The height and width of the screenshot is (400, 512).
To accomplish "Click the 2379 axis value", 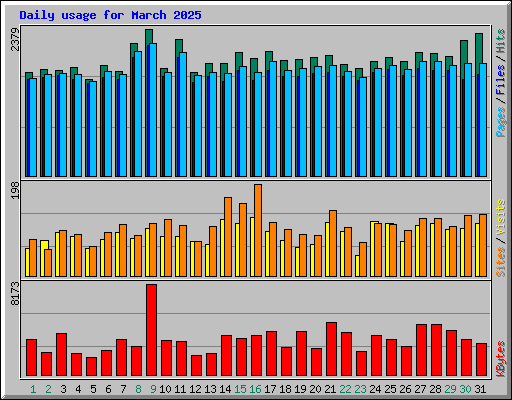I will 16,39.
